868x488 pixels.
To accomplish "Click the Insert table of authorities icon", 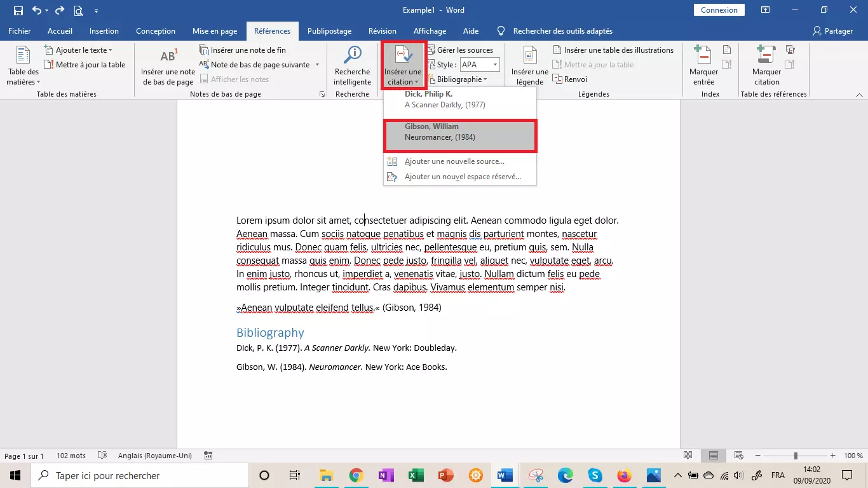I will 790,50.
